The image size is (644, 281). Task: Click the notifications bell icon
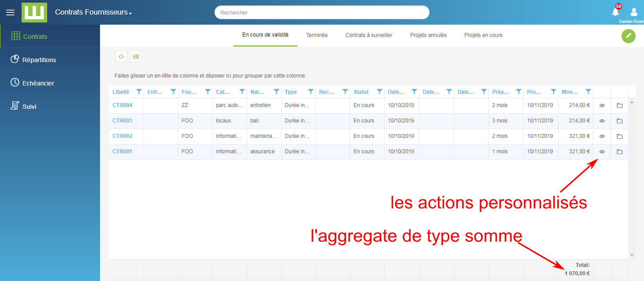tap(615, 12)
